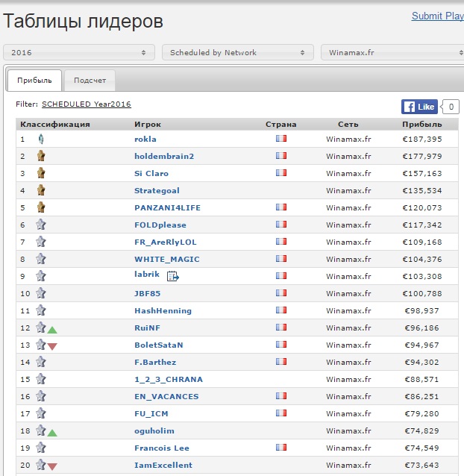
Task: Open the Scheduled by Network dropdown
Action: (x=238, y=52)
